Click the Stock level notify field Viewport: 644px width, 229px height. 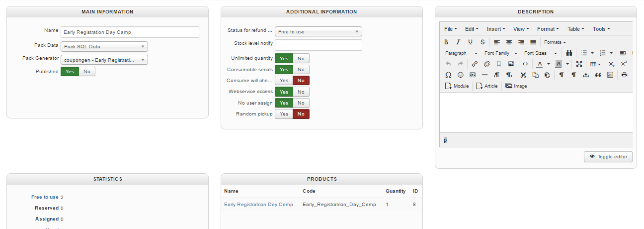[x=318, y=45]
